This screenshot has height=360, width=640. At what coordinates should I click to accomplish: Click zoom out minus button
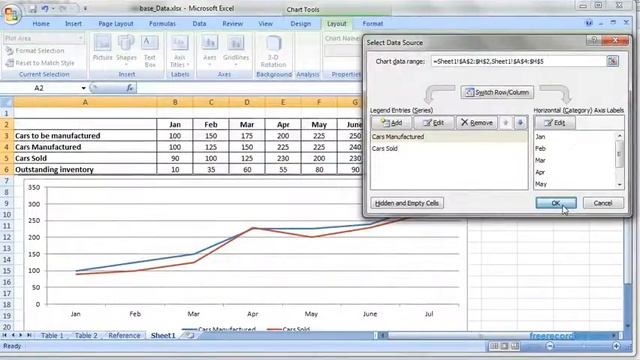550,346
